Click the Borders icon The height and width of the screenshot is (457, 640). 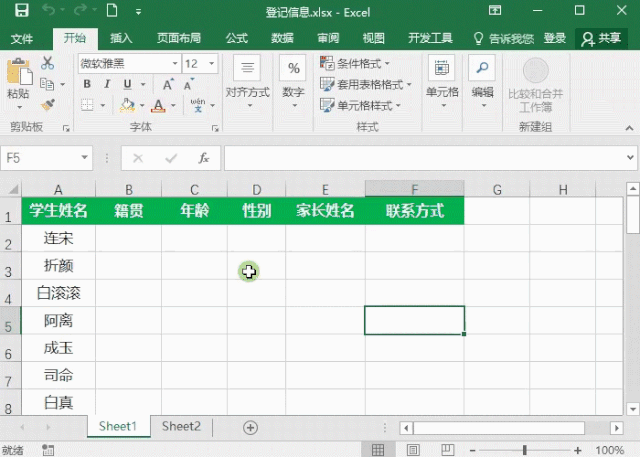(x=87, y=105)
